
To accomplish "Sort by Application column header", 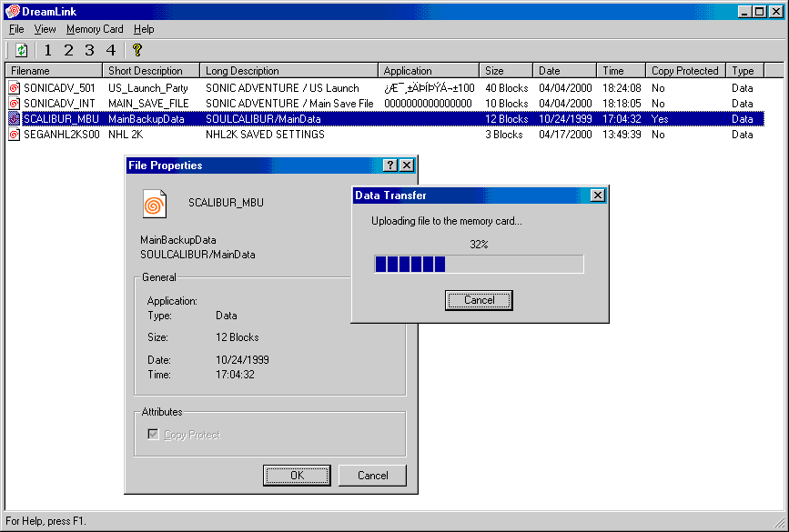I will (429, 70).
